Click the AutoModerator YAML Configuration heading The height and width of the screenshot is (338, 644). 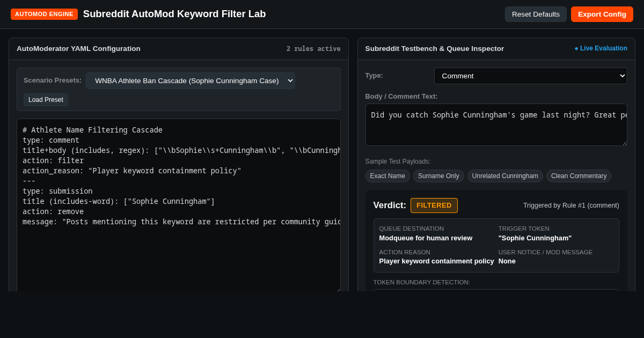78,49
